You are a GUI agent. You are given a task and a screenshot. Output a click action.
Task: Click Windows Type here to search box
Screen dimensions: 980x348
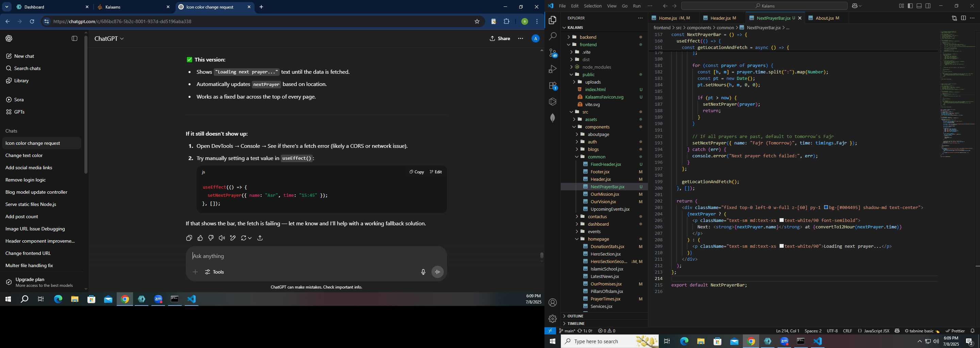[610, 341]
